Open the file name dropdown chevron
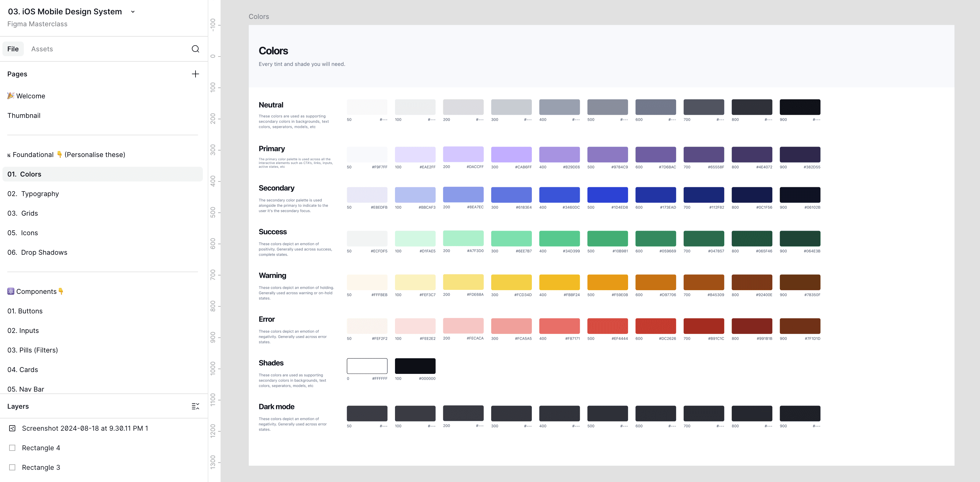Image resolution: width=980 pixels, height=482 pixels. pos(133,12)
